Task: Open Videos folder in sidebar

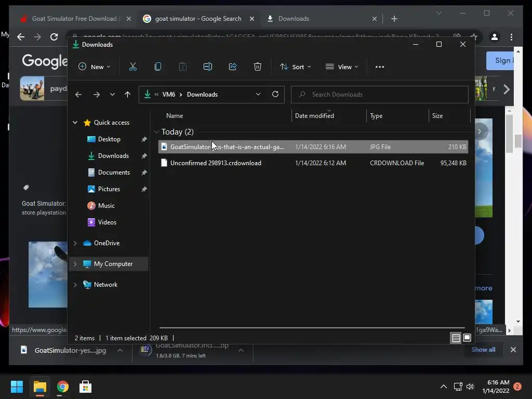Action: (107, 222)
